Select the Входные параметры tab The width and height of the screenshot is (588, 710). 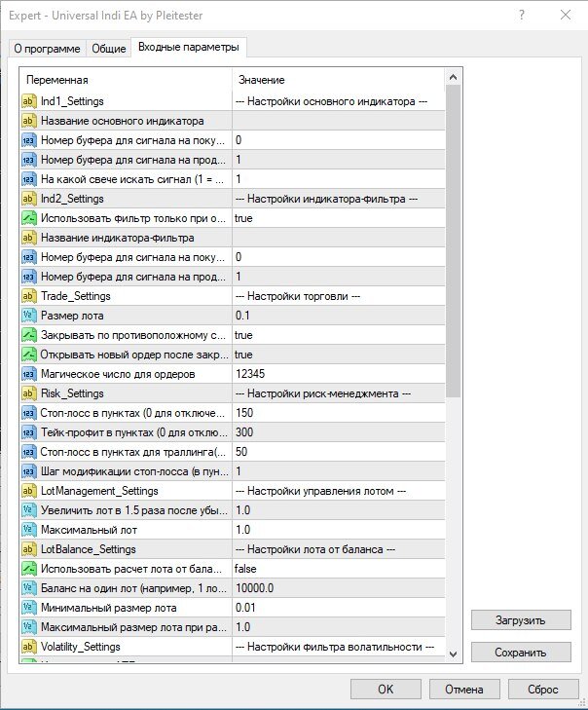coord(188,47)
